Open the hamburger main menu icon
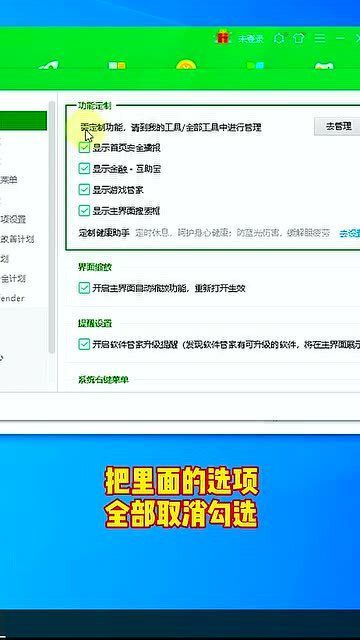The image size is (360, 640). 320,38
